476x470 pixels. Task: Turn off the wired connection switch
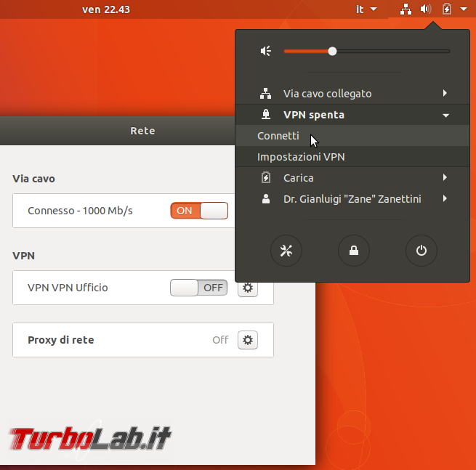(x=199, y=211)
